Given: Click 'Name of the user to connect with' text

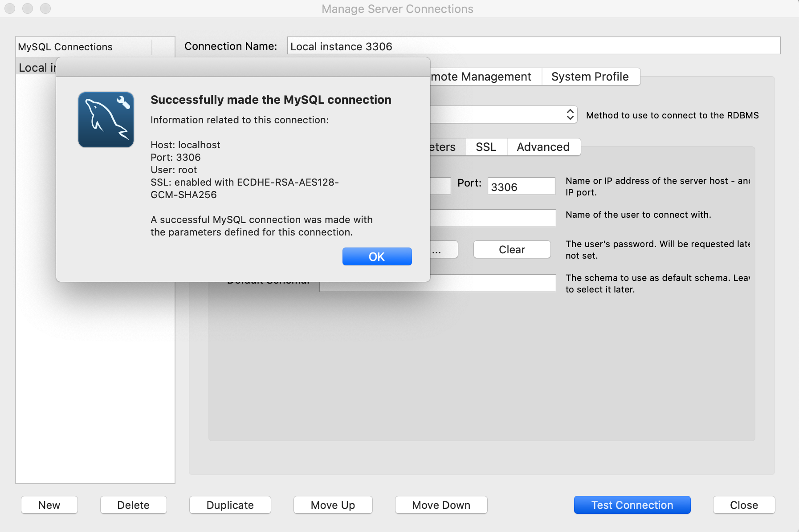Looking at the screenshot, I should pyautogui.click(x=638, y=215).
